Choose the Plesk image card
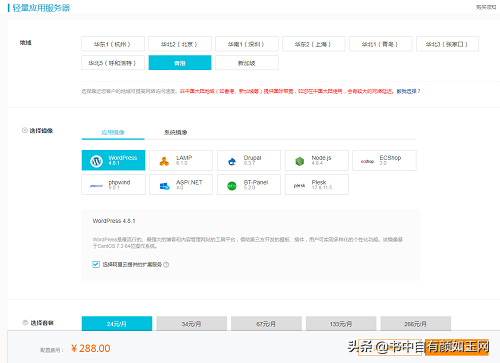 pos(317,184)
